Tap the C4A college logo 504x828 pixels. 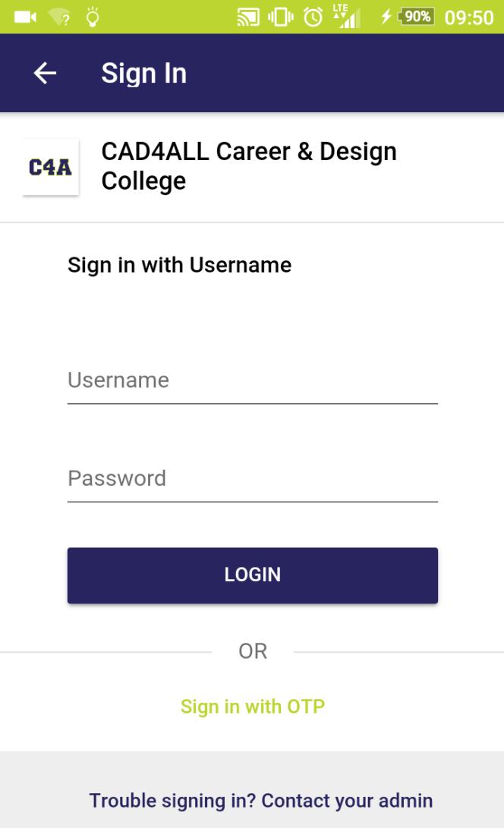[51, 167]
